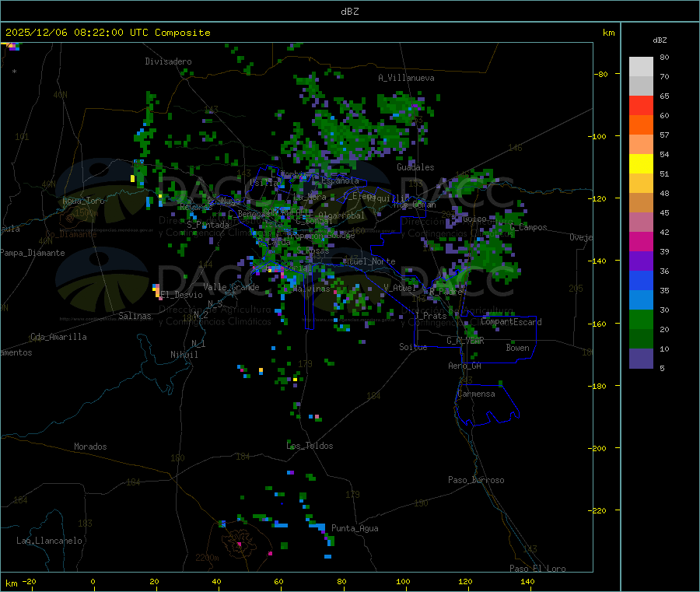This screenshot has width=700, height=592.
Task: Select the orange 57 dBZ legend swatch
Action: click(x=641, y=125)
